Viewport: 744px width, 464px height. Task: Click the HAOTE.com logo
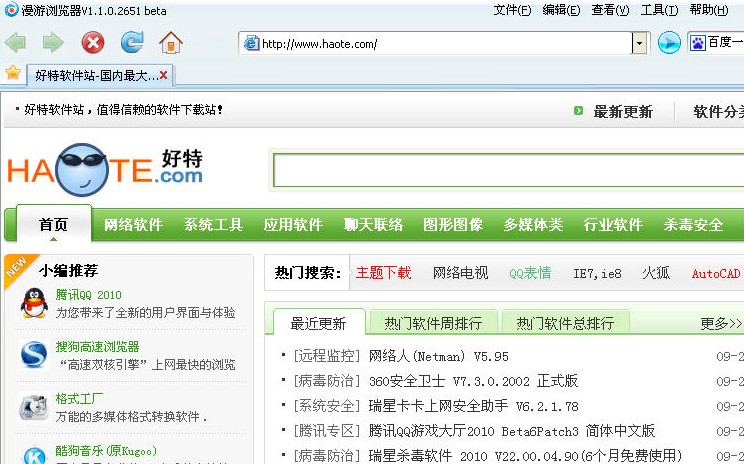point(105,170)
